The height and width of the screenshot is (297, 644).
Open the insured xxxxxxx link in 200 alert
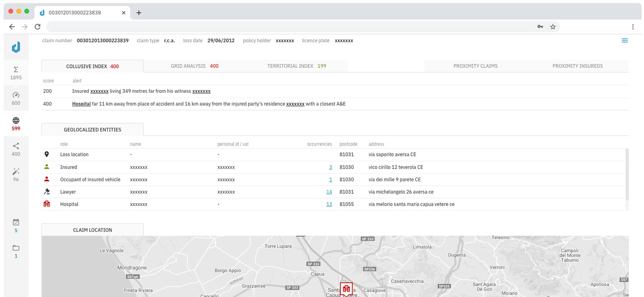point(99,91)
